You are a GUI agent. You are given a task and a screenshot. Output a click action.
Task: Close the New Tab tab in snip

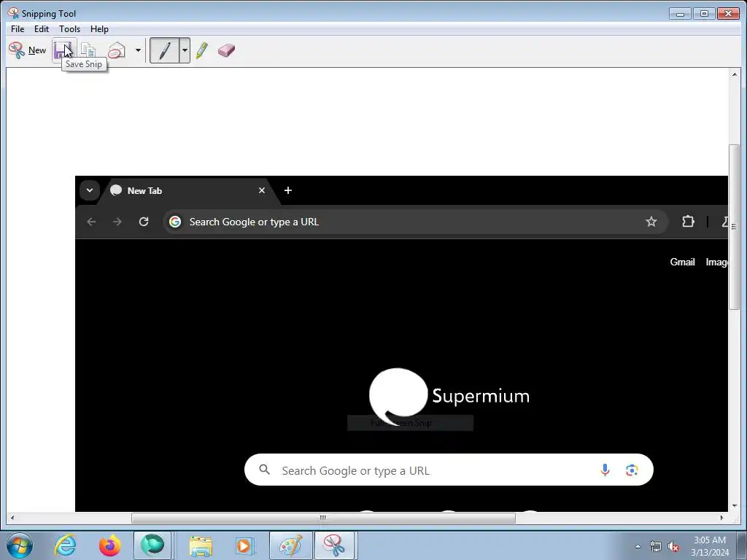click(262, 190)
